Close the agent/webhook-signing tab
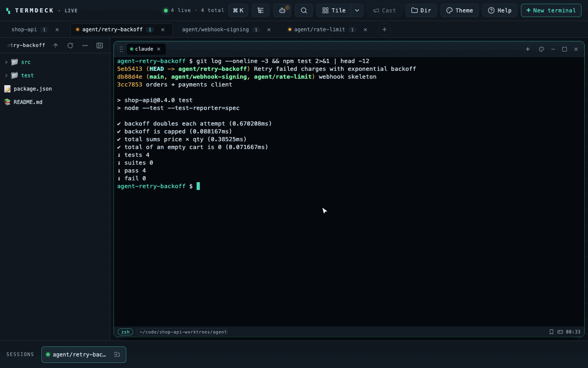The image size is (588, 368). pyautogui.click(x=269, y=29)
